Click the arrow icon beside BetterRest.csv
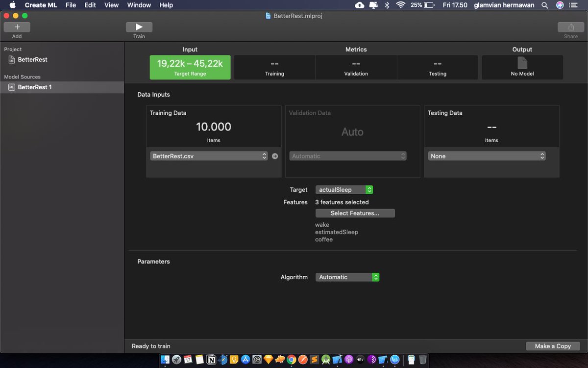588x368 pixels. coord(275,156)
